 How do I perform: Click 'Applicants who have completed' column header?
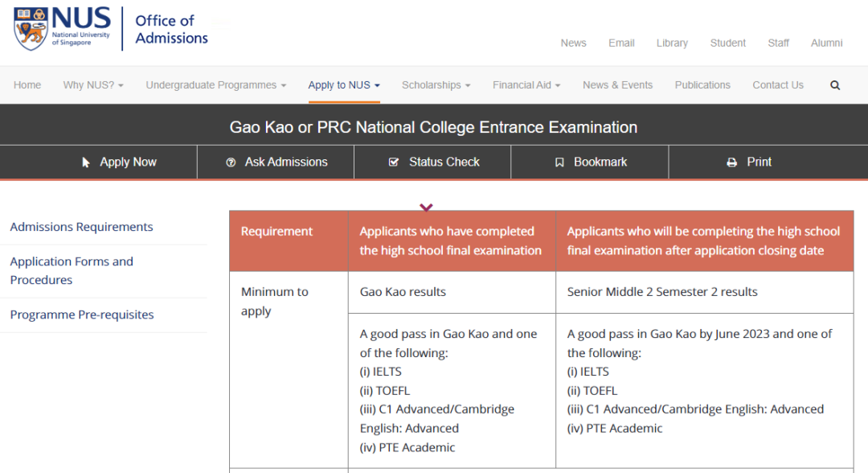[451, 241]
